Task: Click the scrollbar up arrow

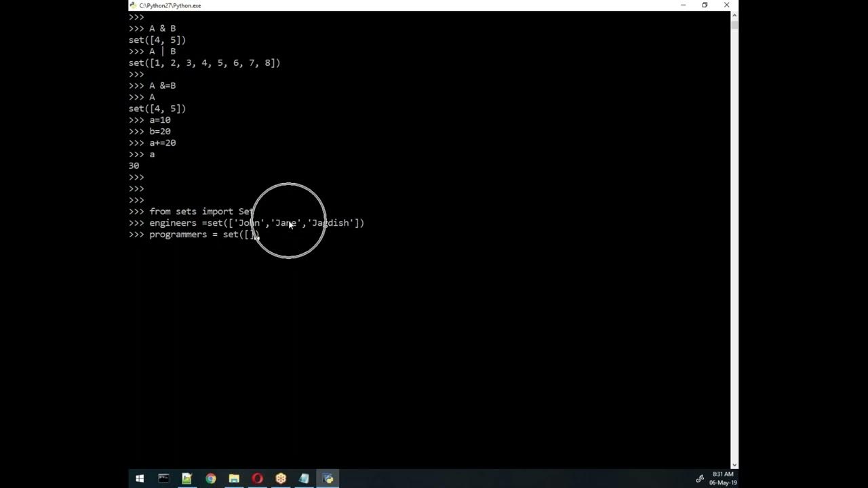Action: [x=734, y=15]
